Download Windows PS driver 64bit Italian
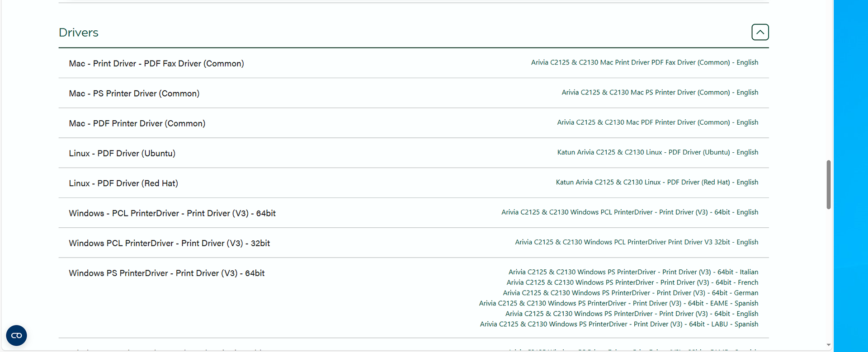 point(633,272)
